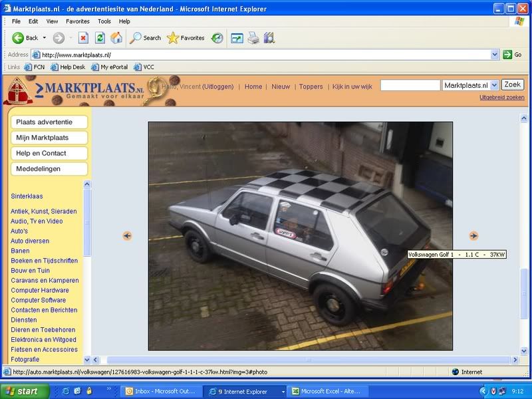Click the Uitloggen link
Viewport: 532px width, 399px height.
pos(218,86)
